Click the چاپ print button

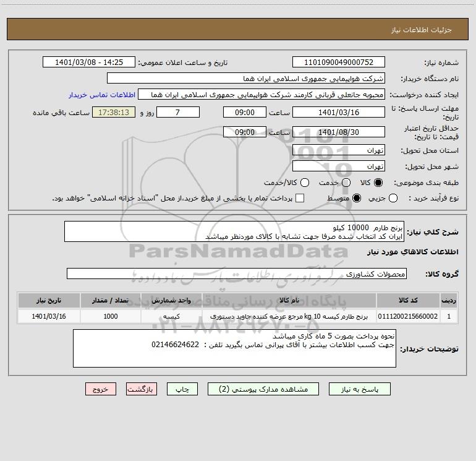coord(182,389)
